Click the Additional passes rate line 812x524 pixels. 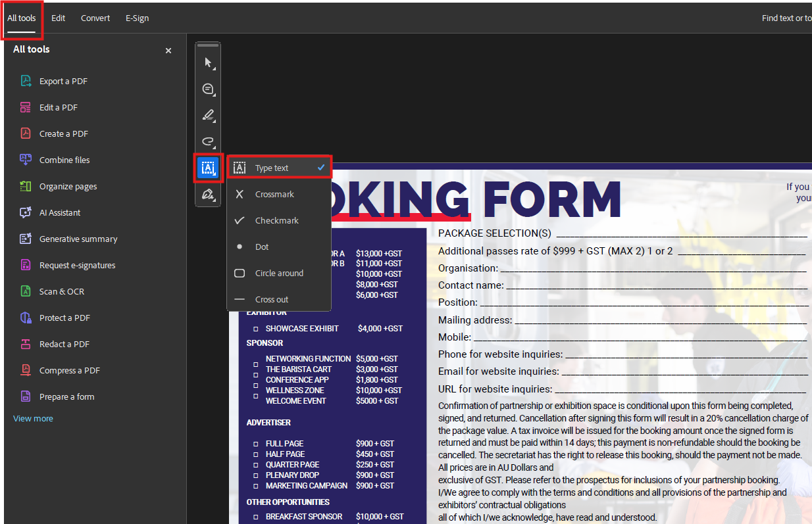[742, 253]
